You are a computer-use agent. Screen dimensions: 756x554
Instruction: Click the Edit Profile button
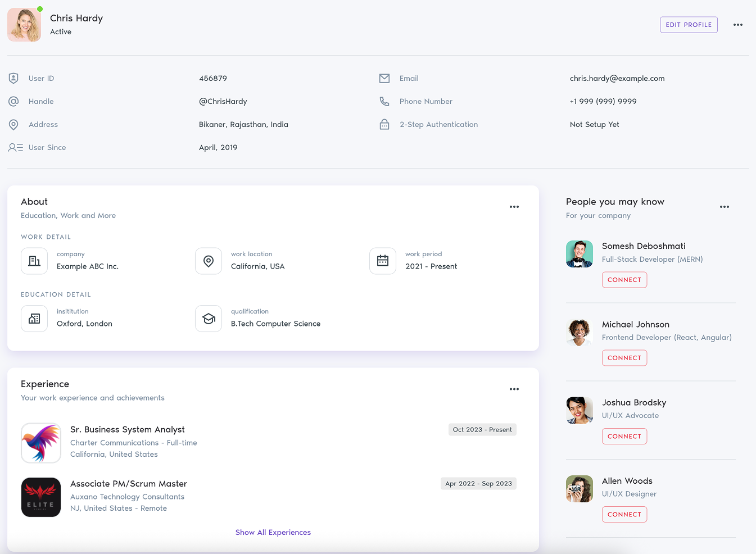(x=689, y=24)
